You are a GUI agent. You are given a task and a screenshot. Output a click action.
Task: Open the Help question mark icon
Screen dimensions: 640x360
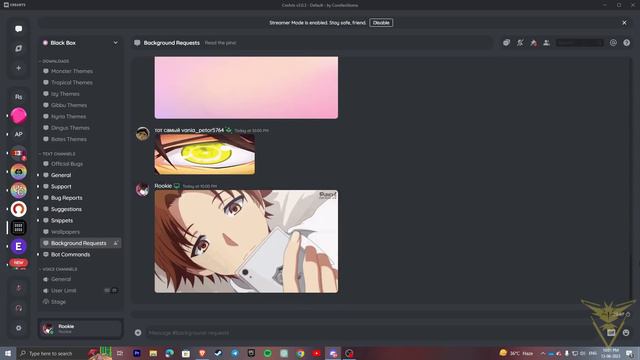point(627,43)
